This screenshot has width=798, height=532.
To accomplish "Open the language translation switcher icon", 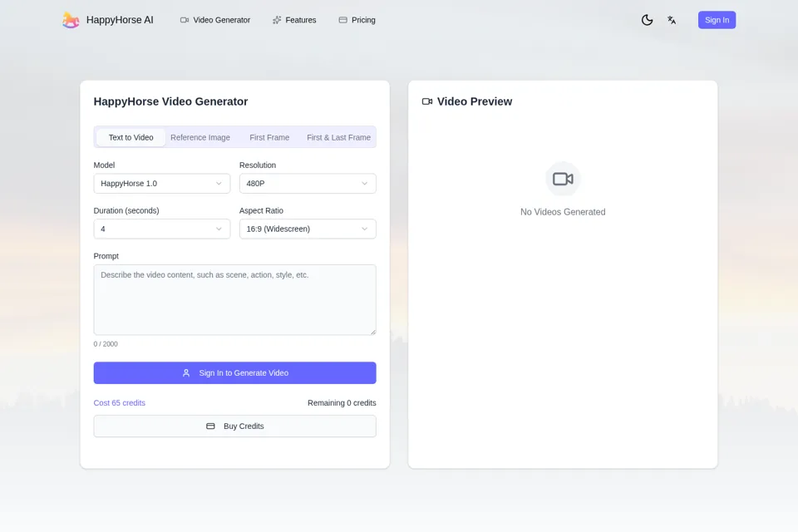I will point(672,20).
